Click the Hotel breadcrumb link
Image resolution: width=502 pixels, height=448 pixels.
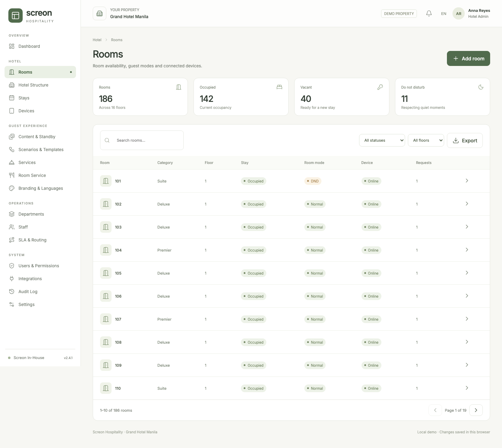(97, 40)
